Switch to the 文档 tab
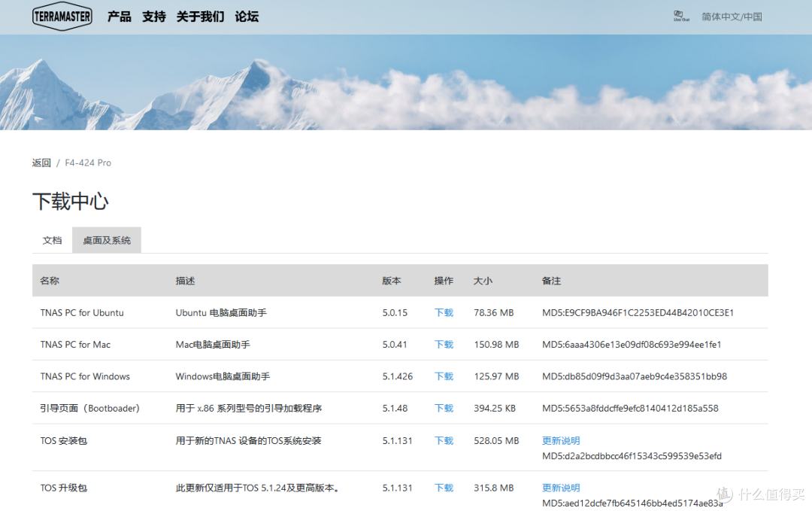Viewport: 812px width, 511px height. tap(53, 240)
